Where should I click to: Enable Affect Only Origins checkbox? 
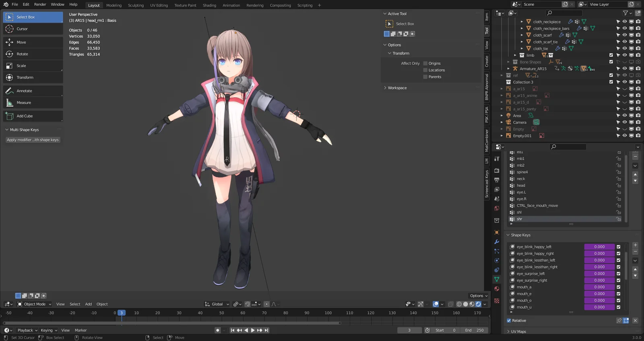[425, 63]
